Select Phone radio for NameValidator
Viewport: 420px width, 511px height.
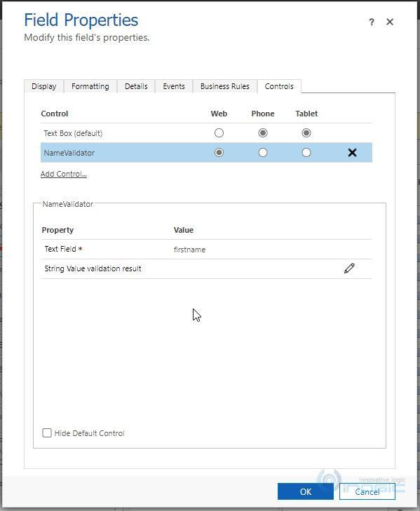click(262, 153)
